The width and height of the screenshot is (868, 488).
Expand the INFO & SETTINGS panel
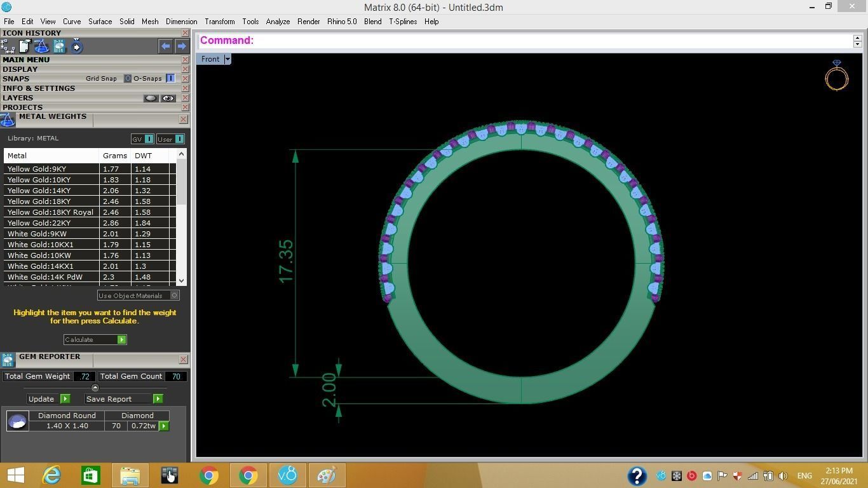pyautogui.click(x=39, y=88)
